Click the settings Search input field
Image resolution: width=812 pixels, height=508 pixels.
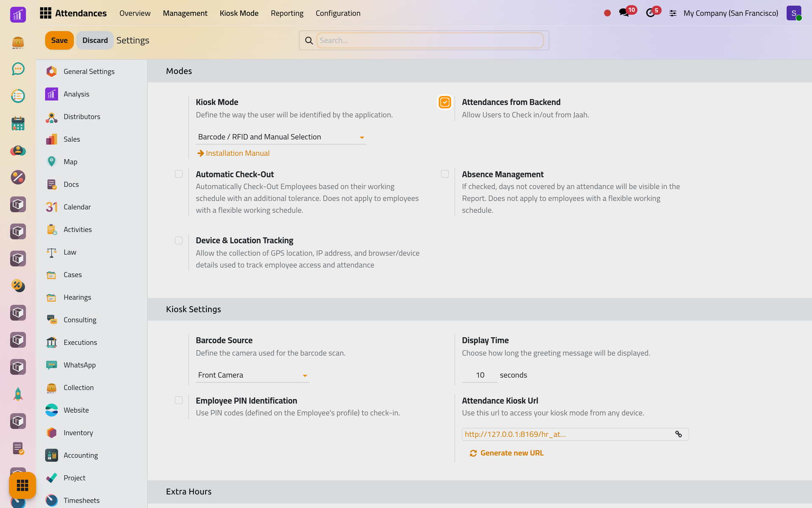(430, 40)
